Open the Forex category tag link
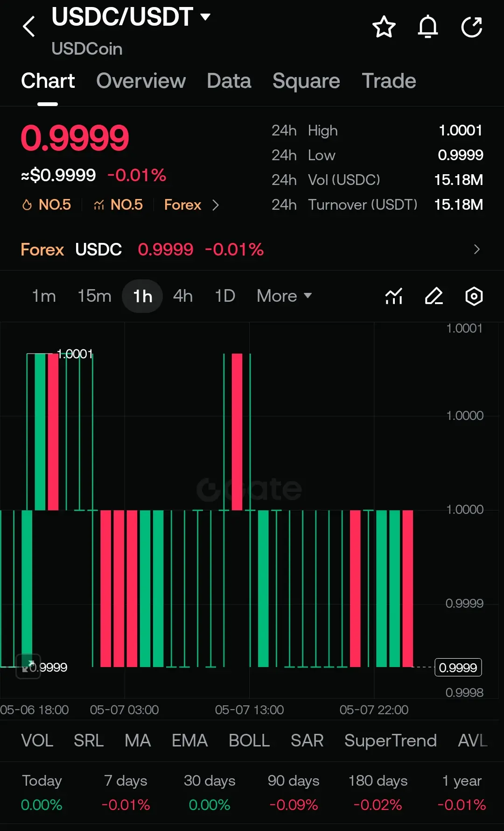504x831 pixels. pos(182,205)
